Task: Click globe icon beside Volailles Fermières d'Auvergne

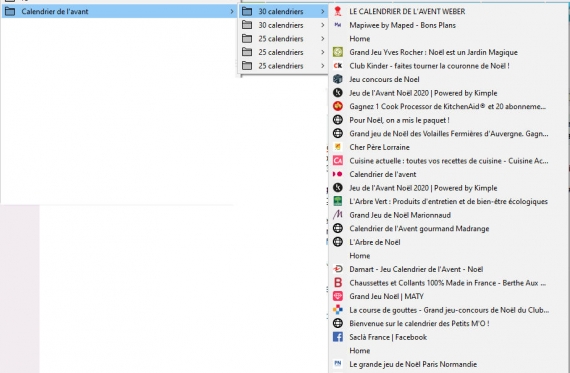Action: pyautogui.click(x=338, y=133)
